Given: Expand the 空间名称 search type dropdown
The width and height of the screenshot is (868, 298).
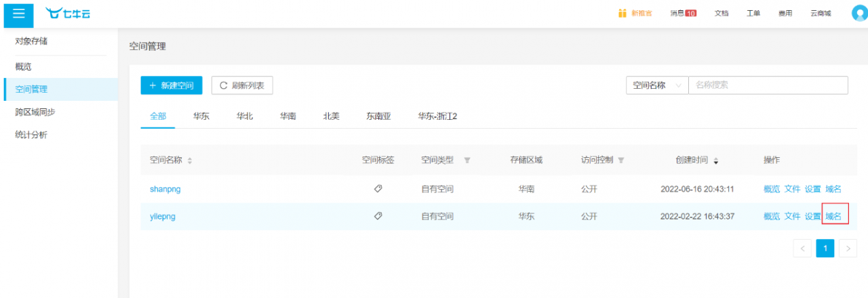Looking at the screenshot, I should click(x=657, y=85).
